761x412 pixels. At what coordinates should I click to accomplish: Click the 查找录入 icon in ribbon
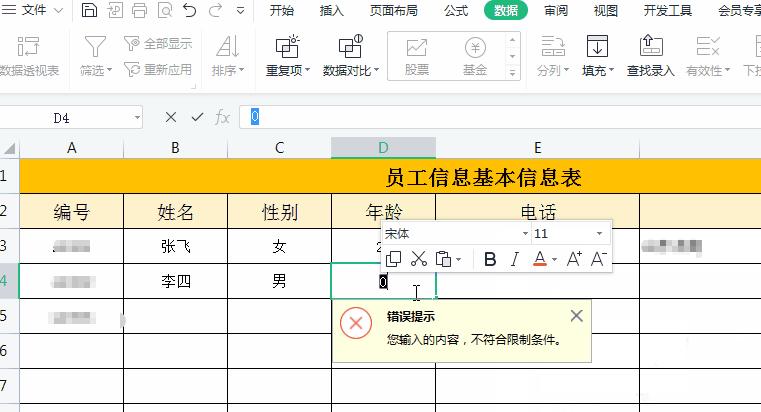pyautogui.click(x=650, y=55)
